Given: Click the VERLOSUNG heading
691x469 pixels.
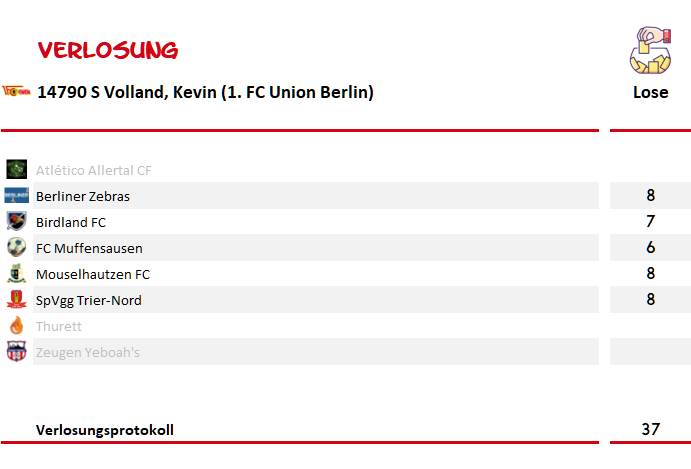Looking at the screenshot, I should pyautogui.click(x=108, y=50).
